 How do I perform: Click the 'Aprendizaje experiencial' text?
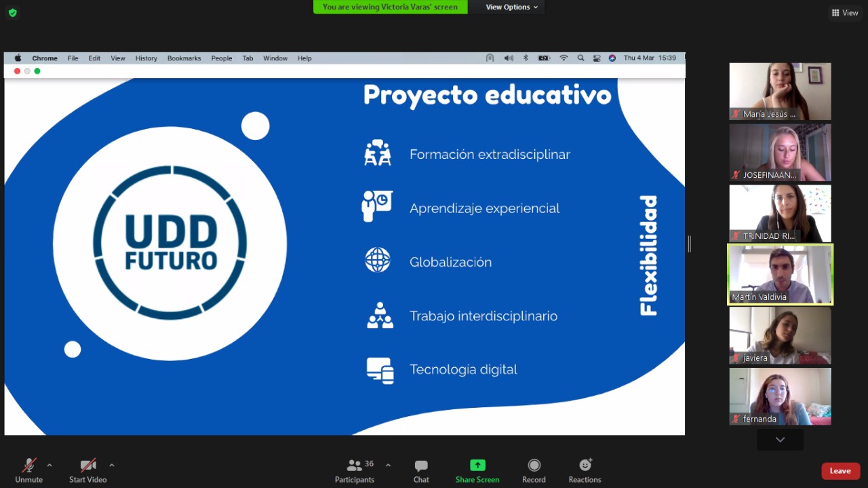(x=484, y=208)
